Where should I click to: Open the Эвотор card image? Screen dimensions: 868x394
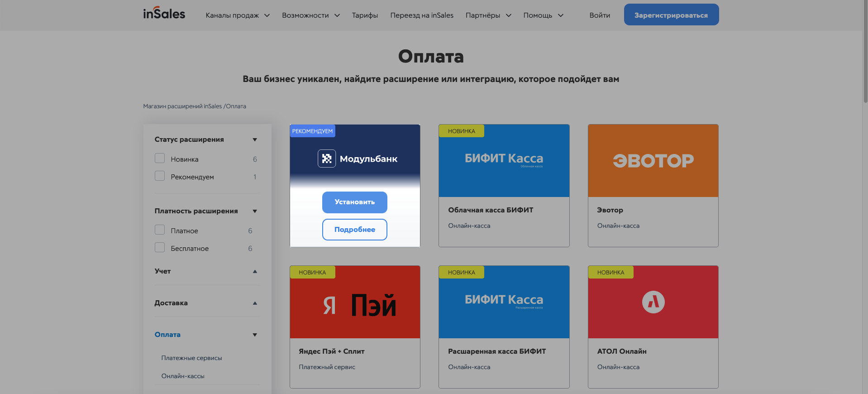click(653, 161)
